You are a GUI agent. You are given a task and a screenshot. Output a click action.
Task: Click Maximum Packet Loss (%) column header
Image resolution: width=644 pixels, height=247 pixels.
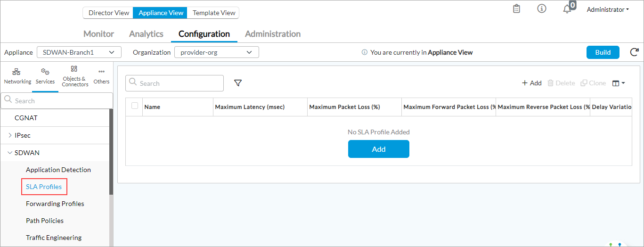[354, 107]
